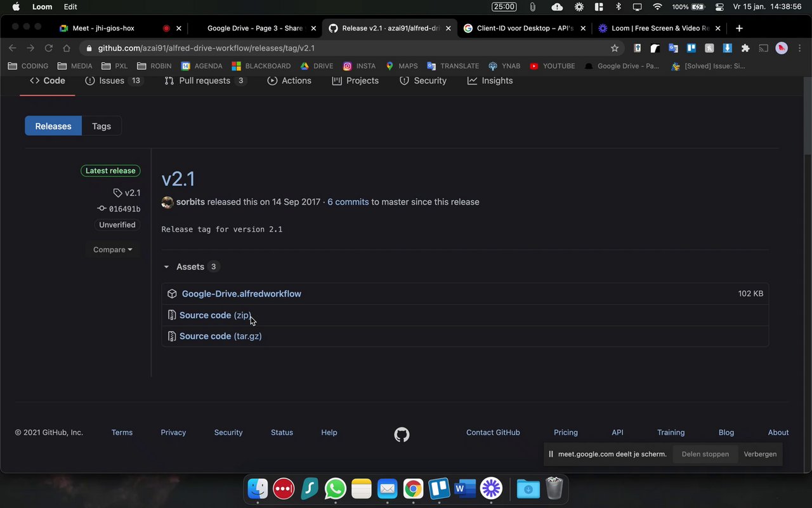Go to the Pull requests tab

(x=205, y=81)
